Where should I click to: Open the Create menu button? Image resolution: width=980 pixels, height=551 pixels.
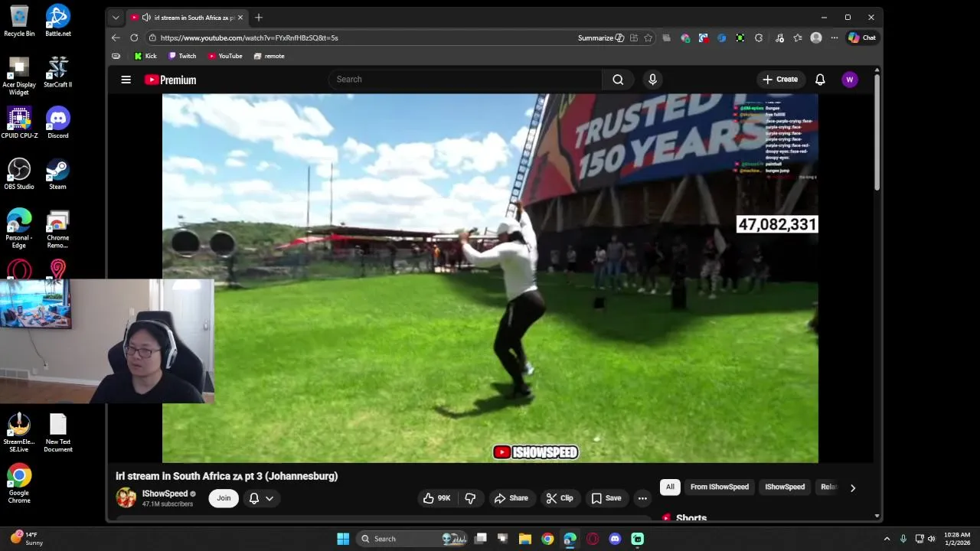click(780, 80)
